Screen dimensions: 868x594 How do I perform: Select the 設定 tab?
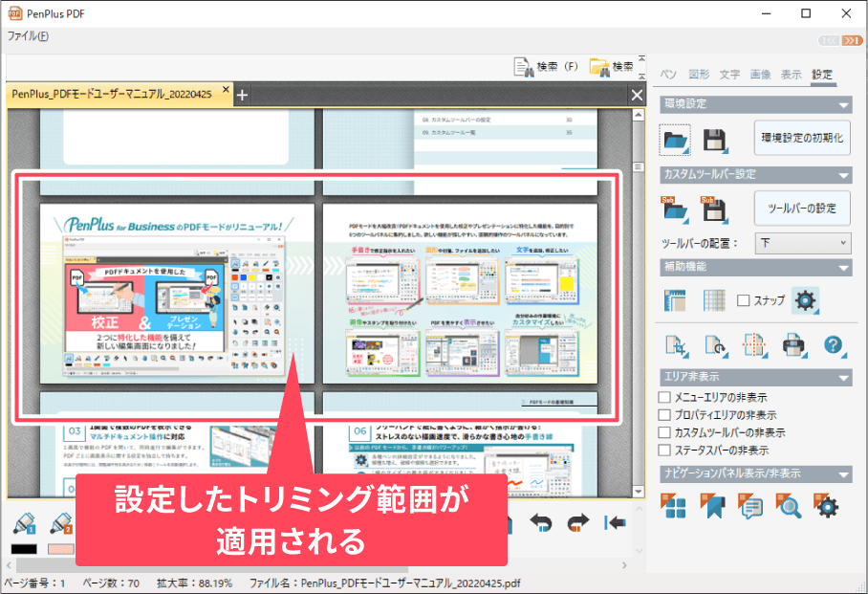[x=822, y=75]
